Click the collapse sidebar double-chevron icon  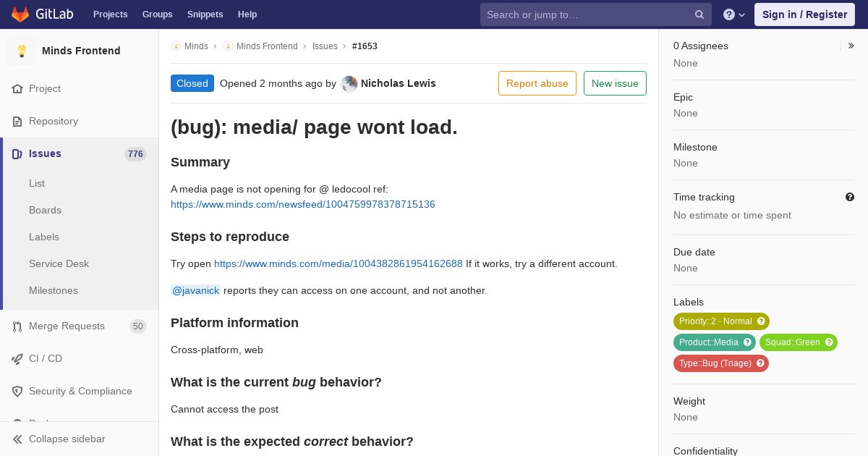point(17,439)
